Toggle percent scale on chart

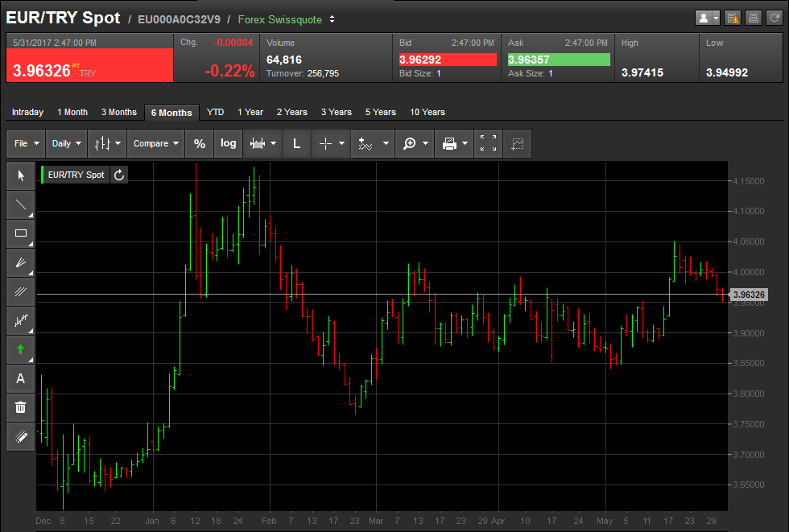point(199,143)
